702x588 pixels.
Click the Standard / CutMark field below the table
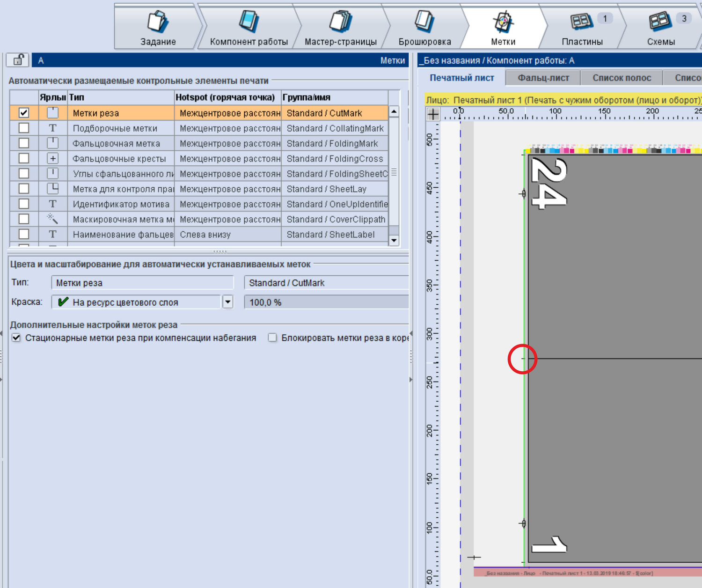(327, 283)
